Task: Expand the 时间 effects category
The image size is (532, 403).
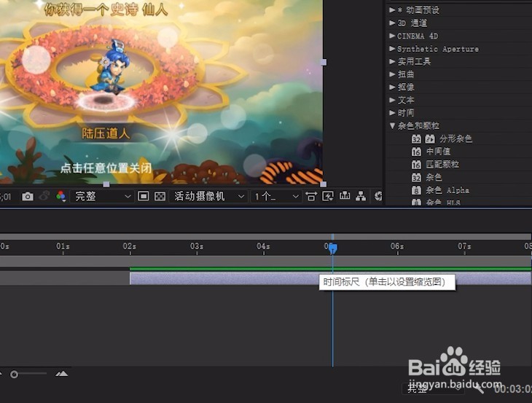Action: point(392,113)
